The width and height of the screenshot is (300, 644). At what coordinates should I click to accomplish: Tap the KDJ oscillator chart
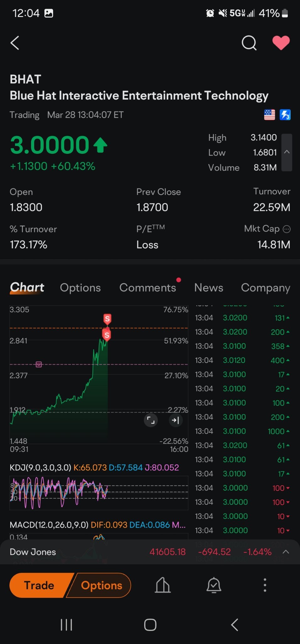(x=99, y=493)
